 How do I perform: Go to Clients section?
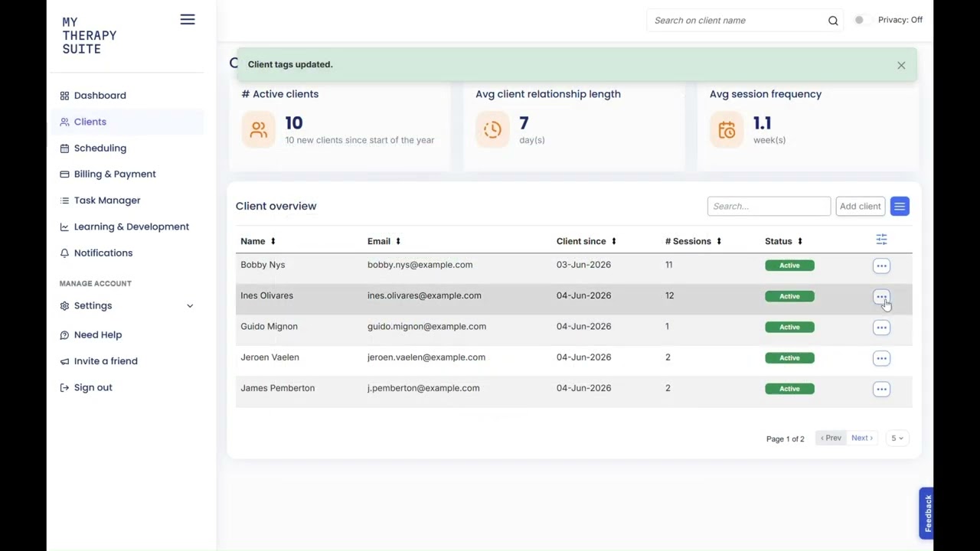[90, 122]
